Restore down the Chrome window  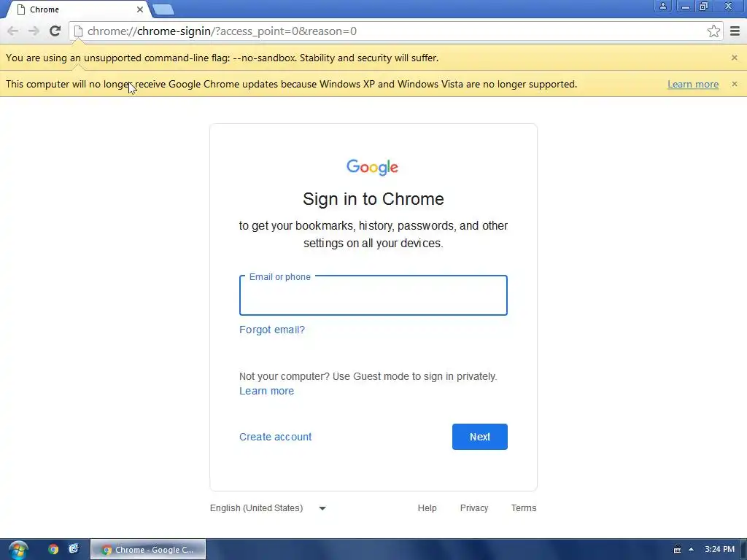[x=704, y=6]
